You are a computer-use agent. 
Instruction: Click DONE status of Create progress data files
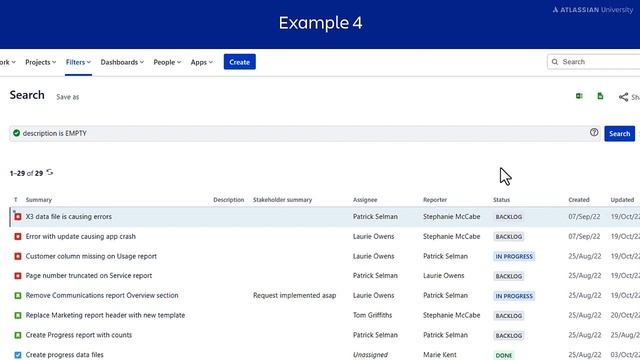[x=504, y=356]
